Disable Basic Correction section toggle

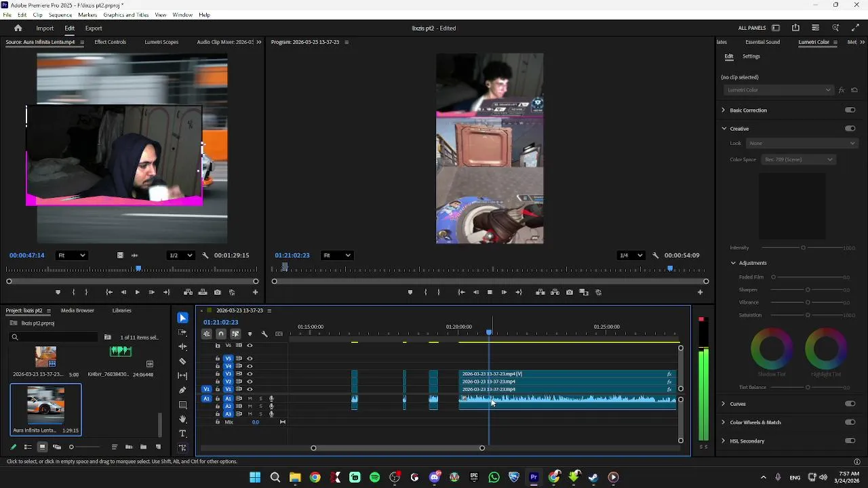[x=850, y=110]
